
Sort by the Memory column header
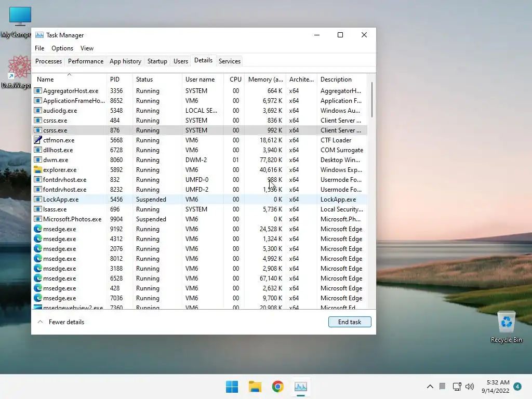pyautogui.click(x=265, y=79)
